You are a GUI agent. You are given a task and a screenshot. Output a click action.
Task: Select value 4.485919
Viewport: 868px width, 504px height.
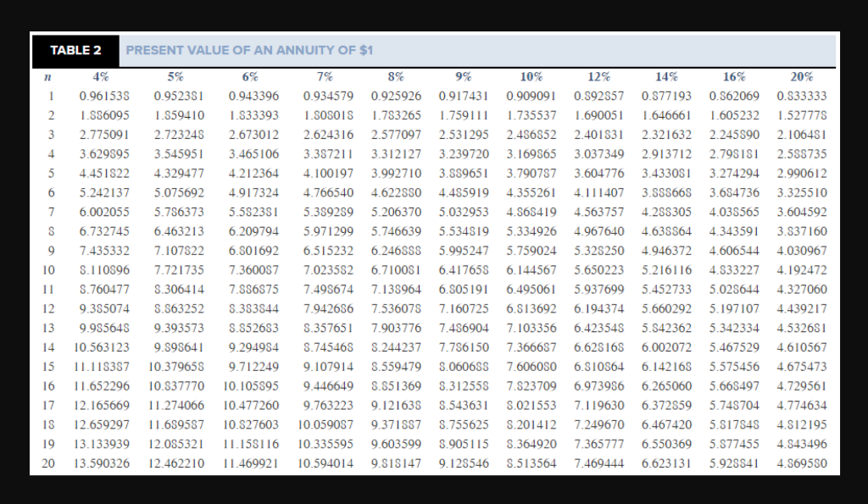[464, 193]
